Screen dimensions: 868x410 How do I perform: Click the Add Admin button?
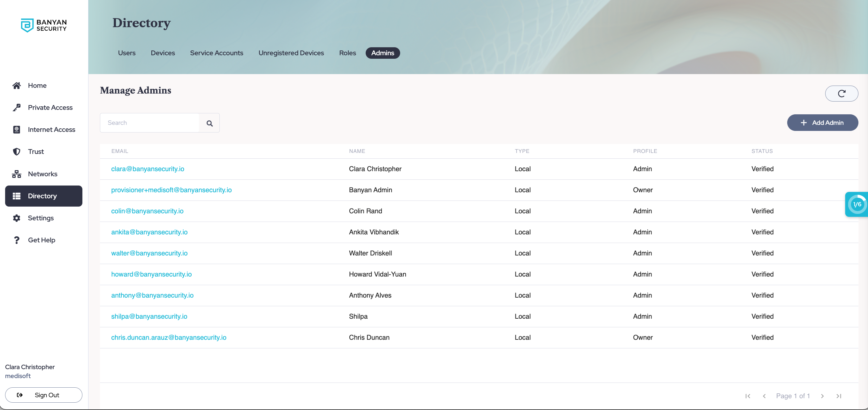(822, 123)
